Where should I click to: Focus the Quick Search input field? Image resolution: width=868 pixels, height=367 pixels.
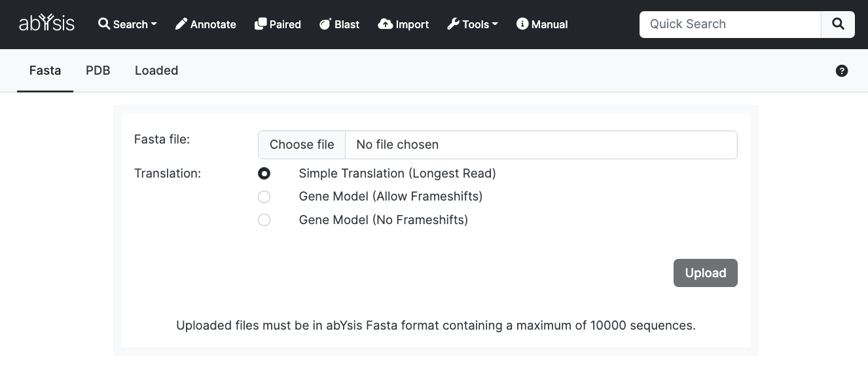tap(731, 24)
